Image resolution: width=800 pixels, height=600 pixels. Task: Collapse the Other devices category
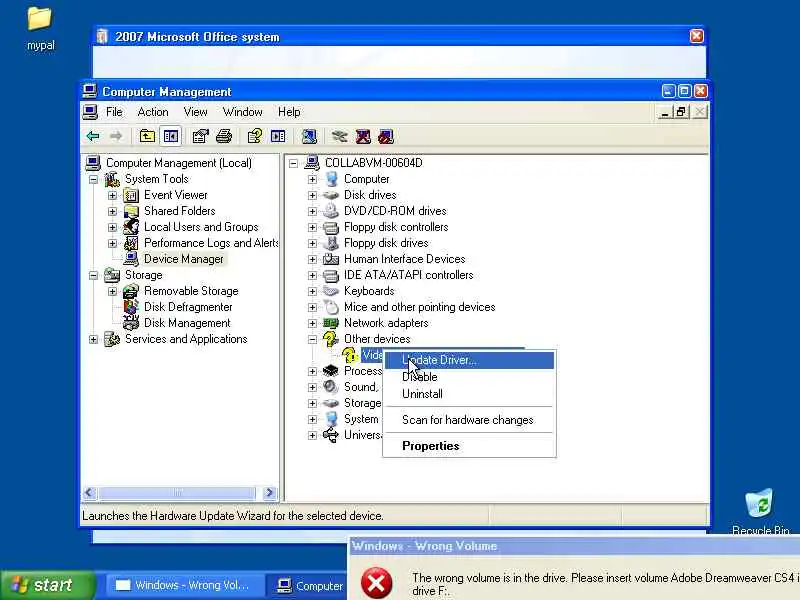312,339
